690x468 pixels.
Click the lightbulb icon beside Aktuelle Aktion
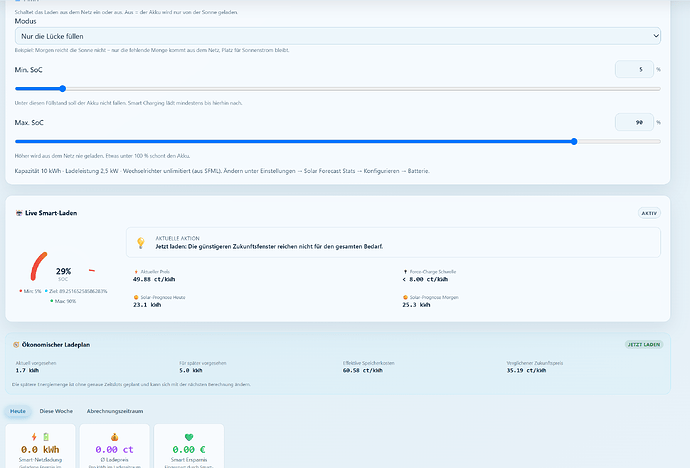coord(141,242)
